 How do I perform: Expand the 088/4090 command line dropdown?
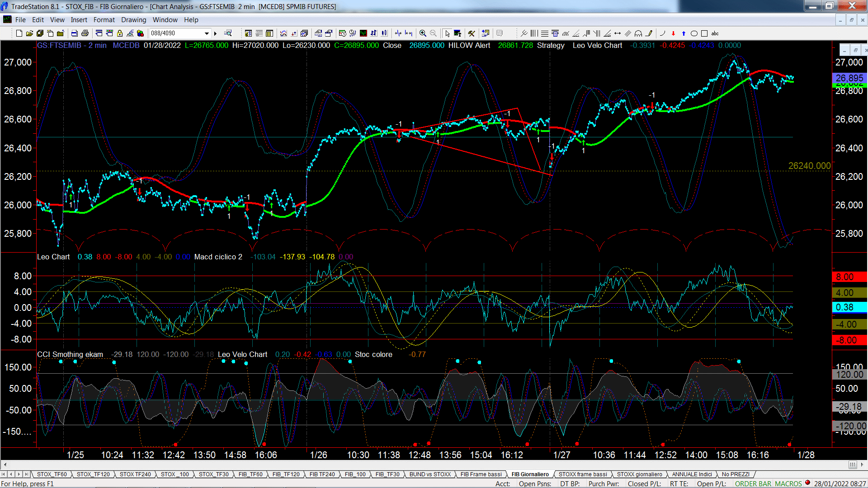tap(207, 33)
